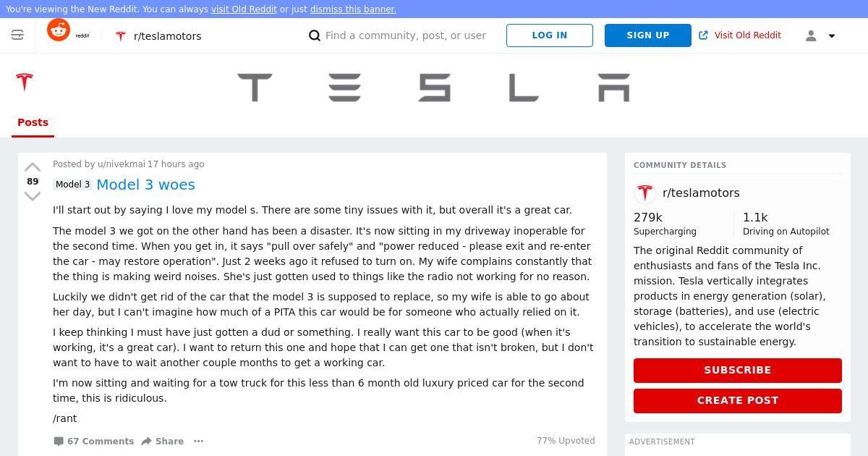Expand the user account dropdown menu
The image size is (868, 456).
pos(821,35)
